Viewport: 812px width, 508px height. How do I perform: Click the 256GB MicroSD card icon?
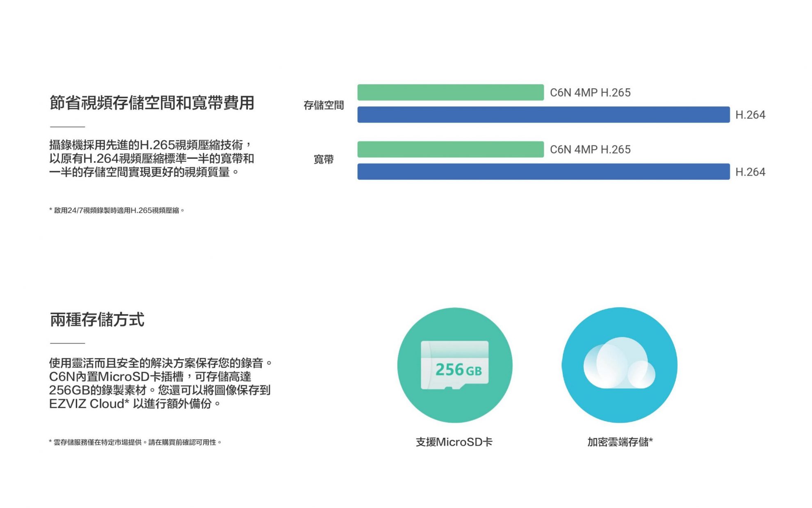point(454,365)
